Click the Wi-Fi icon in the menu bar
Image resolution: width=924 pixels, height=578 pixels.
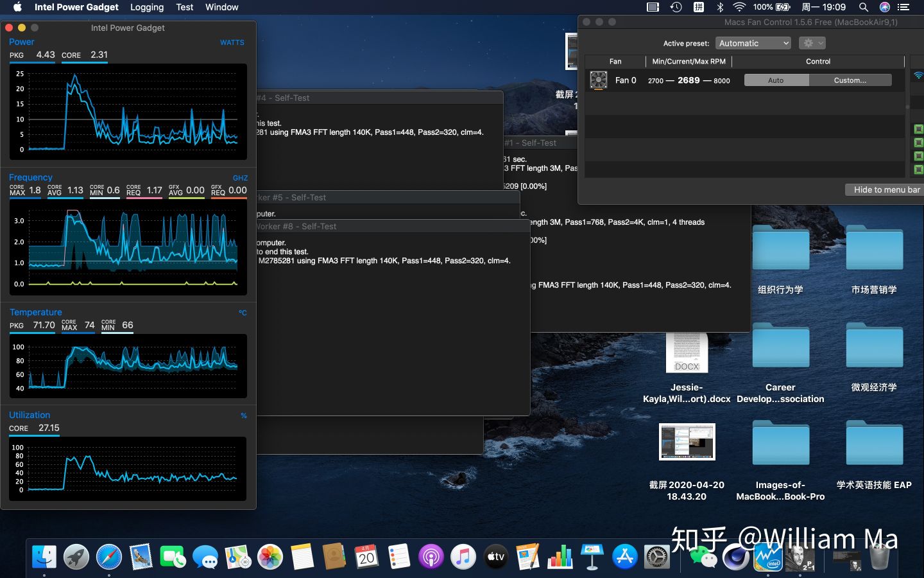(x=739, y=7)
